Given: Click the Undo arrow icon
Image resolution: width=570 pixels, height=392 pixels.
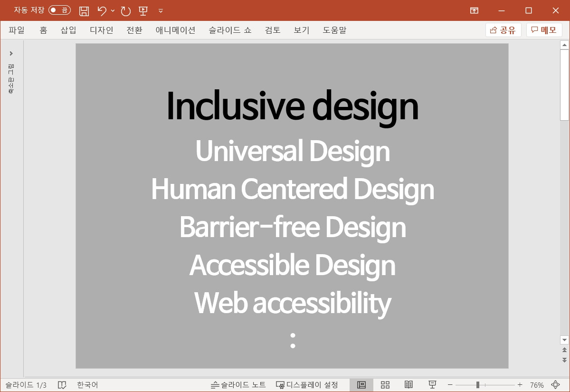Looking at the screenshot, I should tap(102, 10).
